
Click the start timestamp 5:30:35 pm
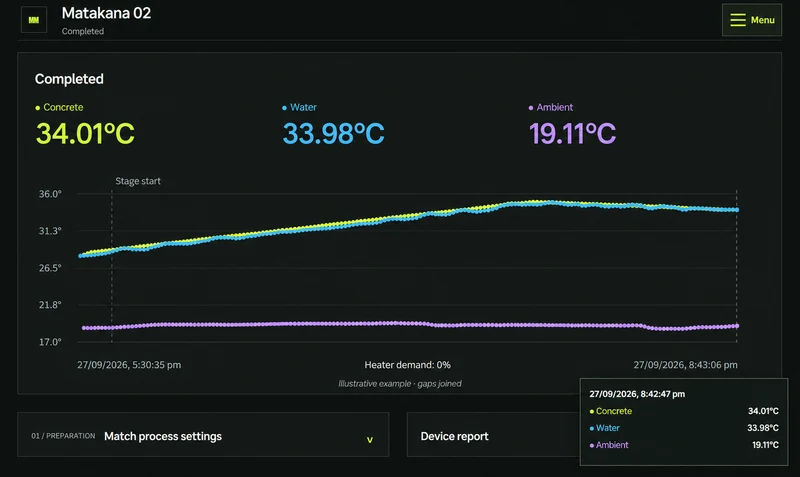tap(129, 365)
